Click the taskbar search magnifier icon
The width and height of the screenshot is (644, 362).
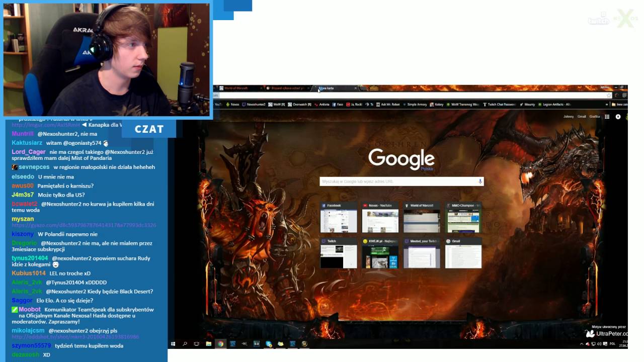[185, 344]
